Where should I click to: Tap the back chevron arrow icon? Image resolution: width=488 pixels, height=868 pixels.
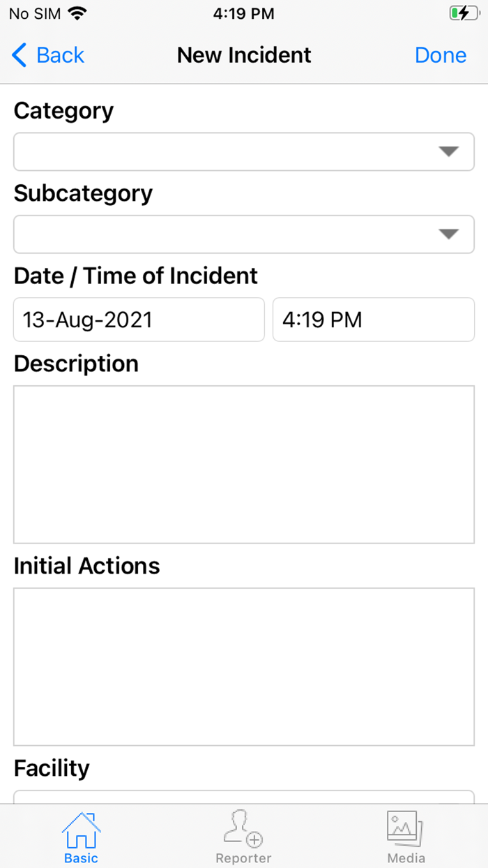click(x=19, y=54)
